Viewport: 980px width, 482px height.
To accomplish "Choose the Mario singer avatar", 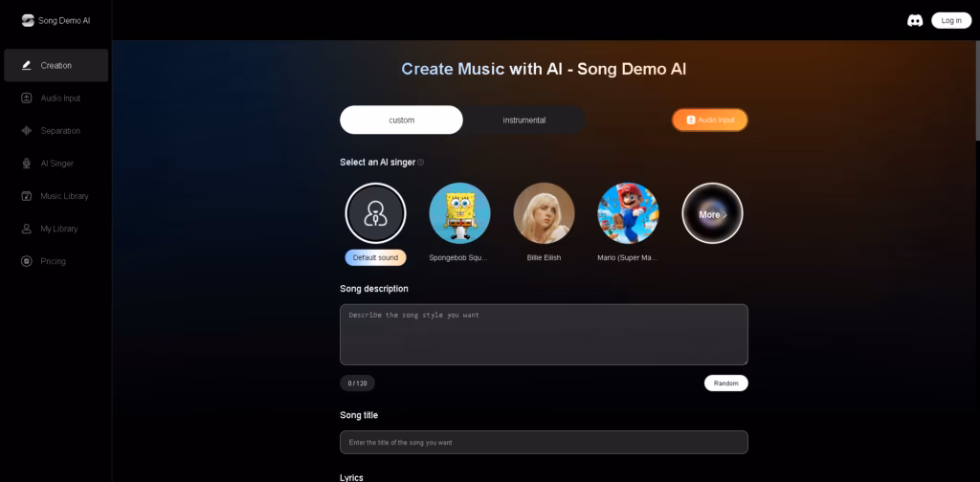I will [628, 213].
